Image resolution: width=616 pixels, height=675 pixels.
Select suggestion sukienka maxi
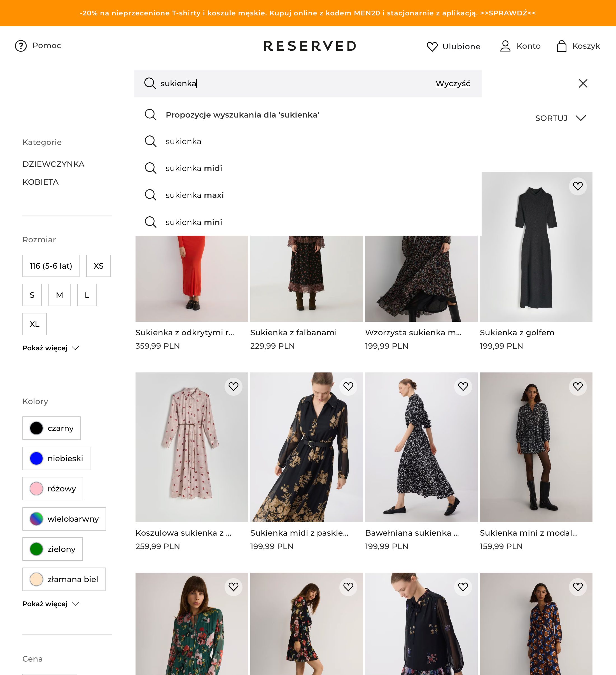coord(194,195)
